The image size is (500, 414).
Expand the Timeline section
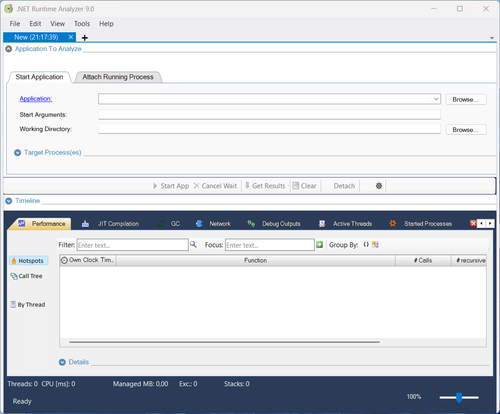[x=9, y=201]
